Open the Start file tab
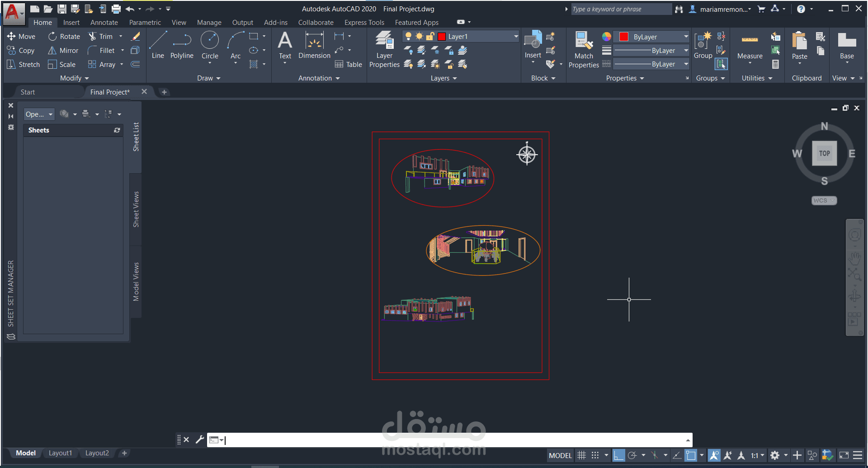This screenshot has height=468, width=868. tap(28, 92)
